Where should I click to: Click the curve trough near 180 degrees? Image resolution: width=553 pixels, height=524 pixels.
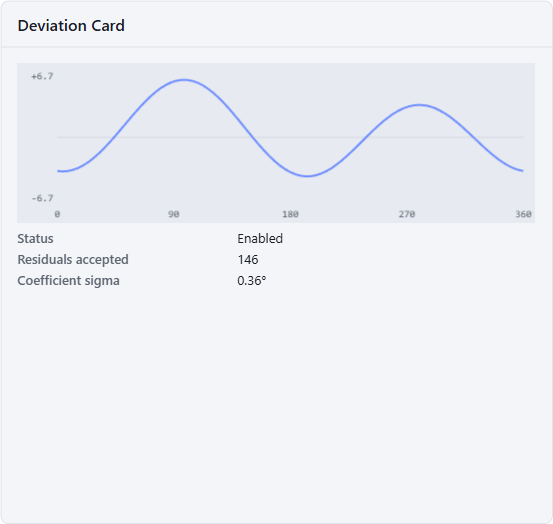(x=308, y=176)
